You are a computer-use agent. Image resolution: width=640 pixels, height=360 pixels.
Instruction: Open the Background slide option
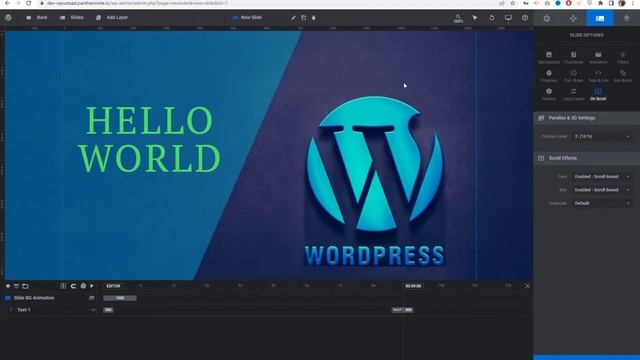(x=549, y=58)
